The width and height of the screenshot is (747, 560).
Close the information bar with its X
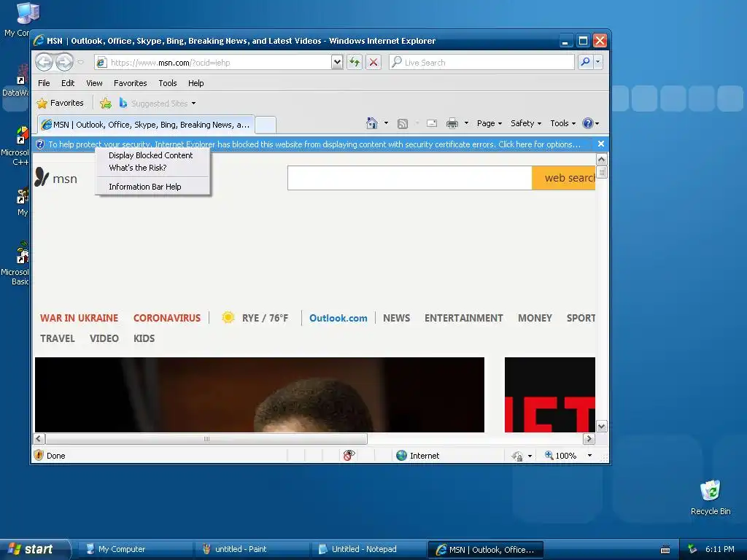coord(601,144)
